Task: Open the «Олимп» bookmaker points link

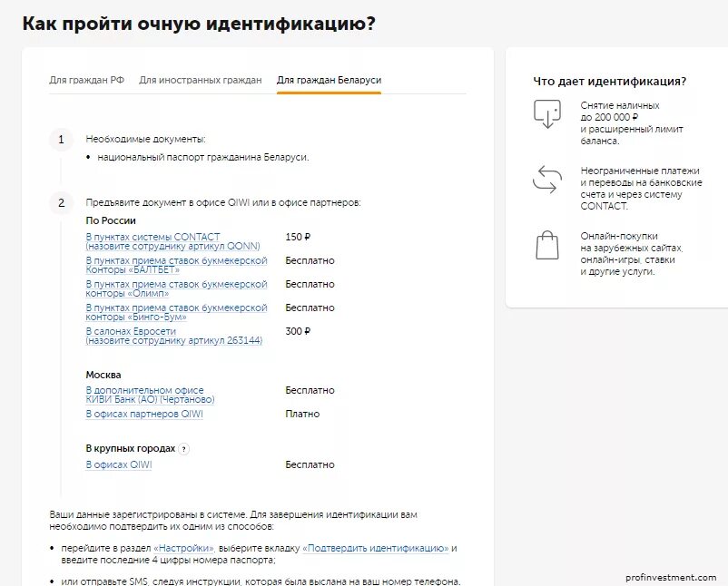Action: pyautogui.click(x=176, y=288)
